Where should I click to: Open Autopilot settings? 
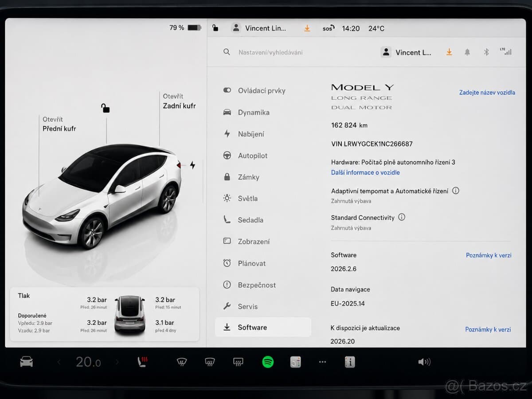(x=263, y=156)
